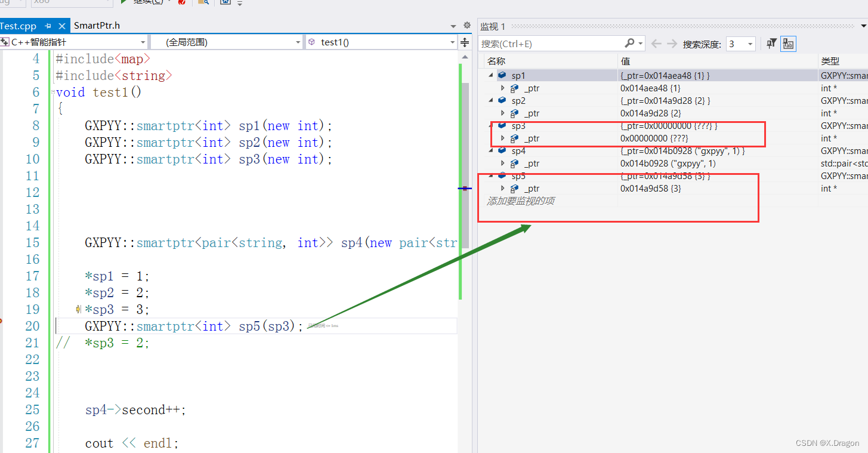
Task: Click the locked field icon of sp5's _ptr
Action: coord(514,188)
